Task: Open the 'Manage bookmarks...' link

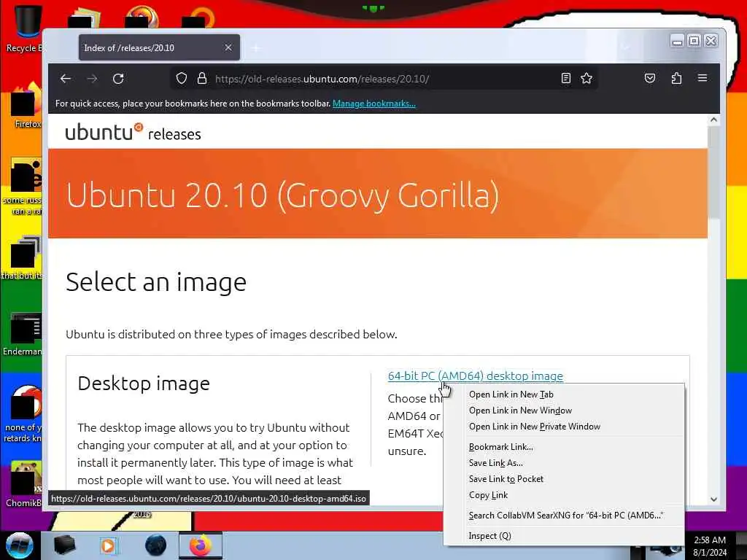Action: [374, 104]
